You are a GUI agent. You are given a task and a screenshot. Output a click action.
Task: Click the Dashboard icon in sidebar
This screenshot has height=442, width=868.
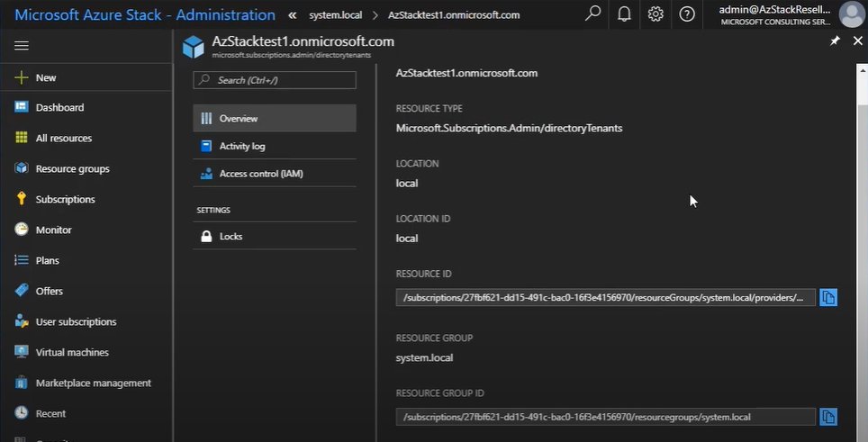pyautogui.click(x=21, y=107)
